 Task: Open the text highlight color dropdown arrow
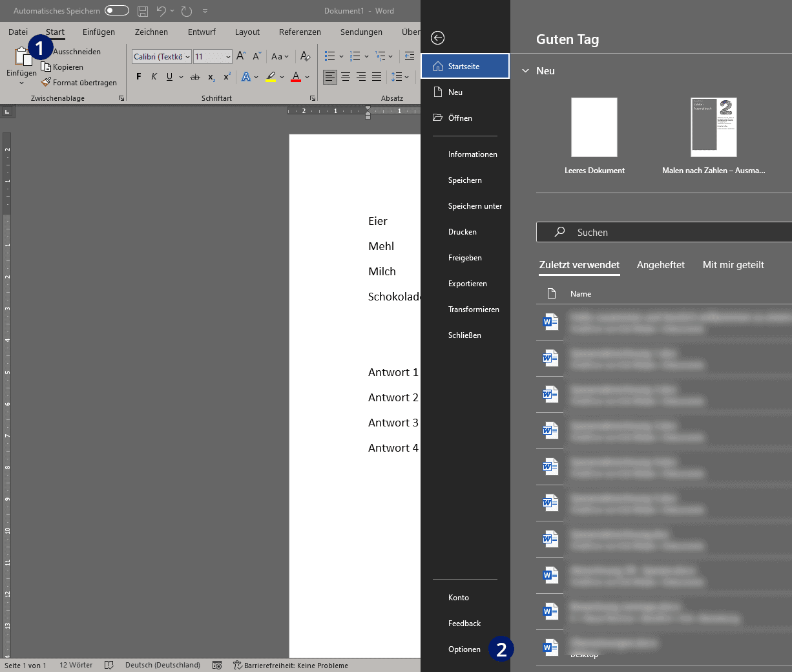tap(282, 77)
